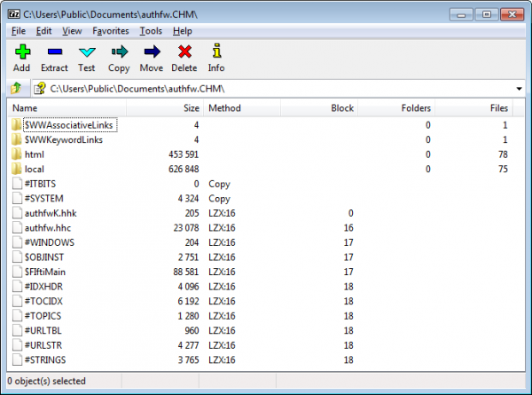Click LZX:16 method in authfwK.hhk row
This screenshot has width=532, height=395.
[222, 213]
